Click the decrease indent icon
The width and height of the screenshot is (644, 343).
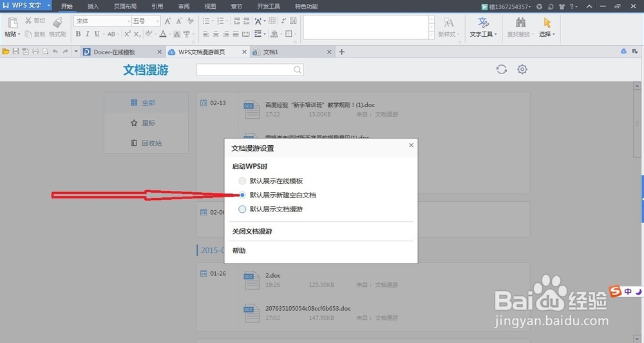[x=237, y=21]
